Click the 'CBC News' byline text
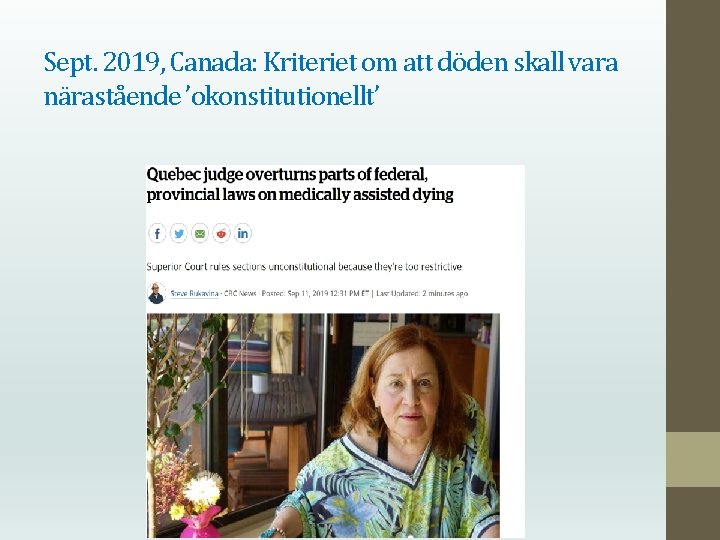The width and height of the screenshot is (720, 540). tap(240, 293)
